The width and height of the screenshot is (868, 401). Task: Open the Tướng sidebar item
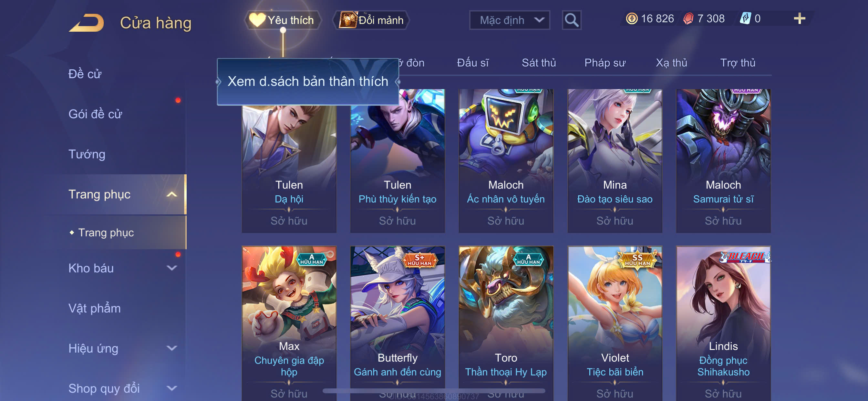[x=87, y=154]
